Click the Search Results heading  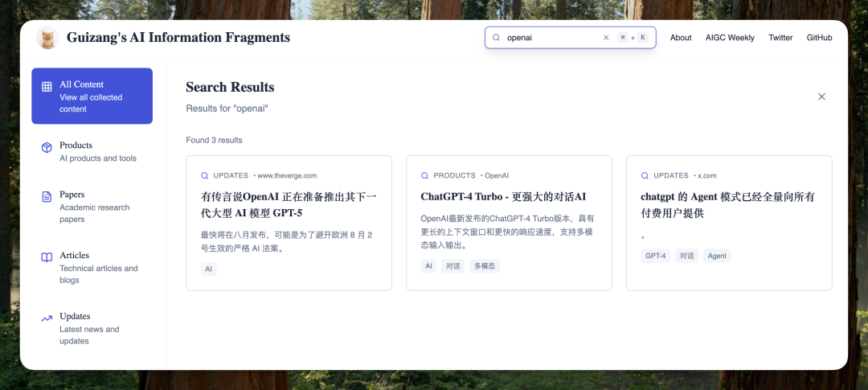click(230, 87)
